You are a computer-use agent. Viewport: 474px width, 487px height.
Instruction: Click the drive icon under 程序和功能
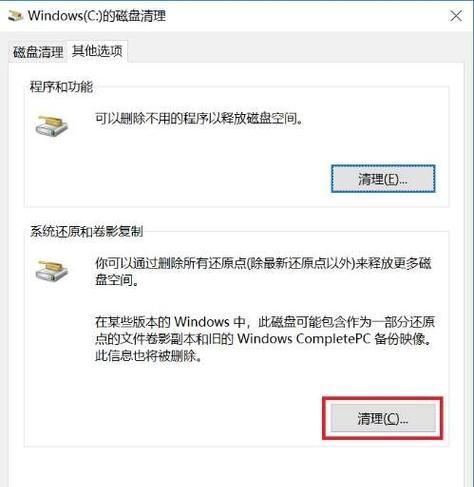tap(52, 125)
